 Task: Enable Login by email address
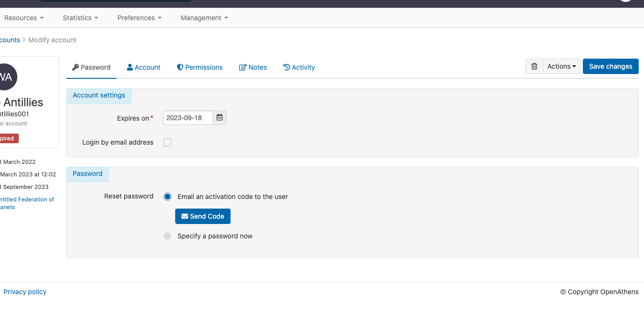pyautogui.click(x=167, y=142)
